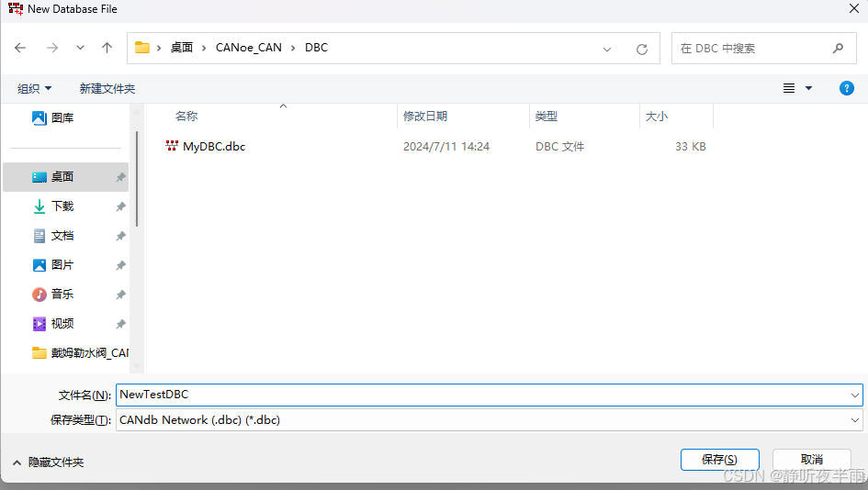
Task: Go forward with the right arrow
Action: (52, 48)
